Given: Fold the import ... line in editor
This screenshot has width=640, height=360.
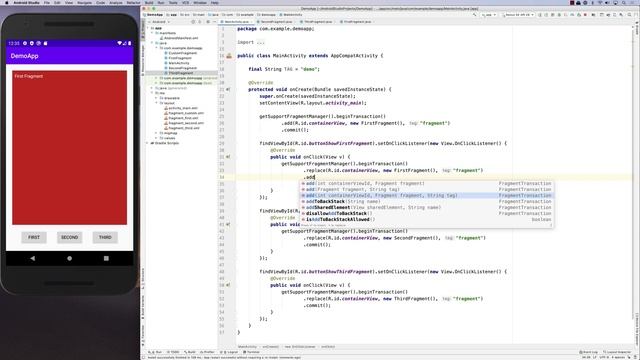Looking at the screenshot, I should pyautogui.click(x=251, y=42).
